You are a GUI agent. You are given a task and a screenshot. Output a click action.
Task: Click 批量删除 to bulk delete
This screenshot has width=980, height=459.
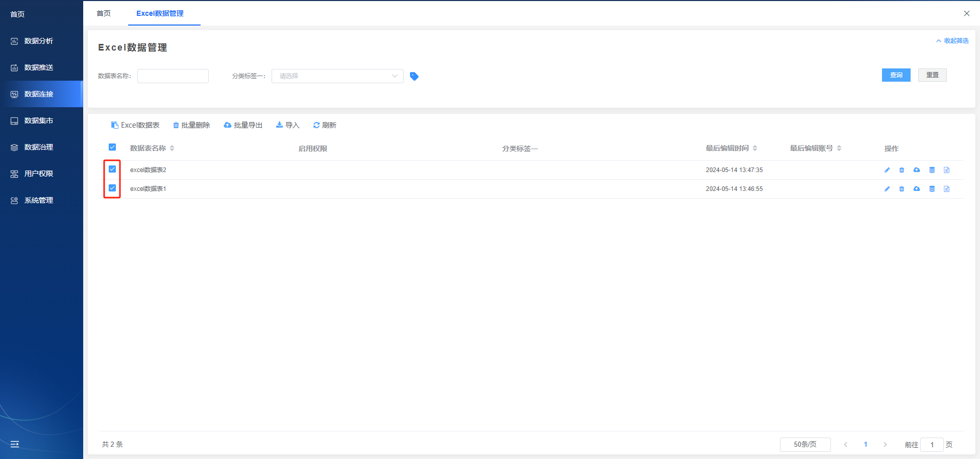point(191,125)
